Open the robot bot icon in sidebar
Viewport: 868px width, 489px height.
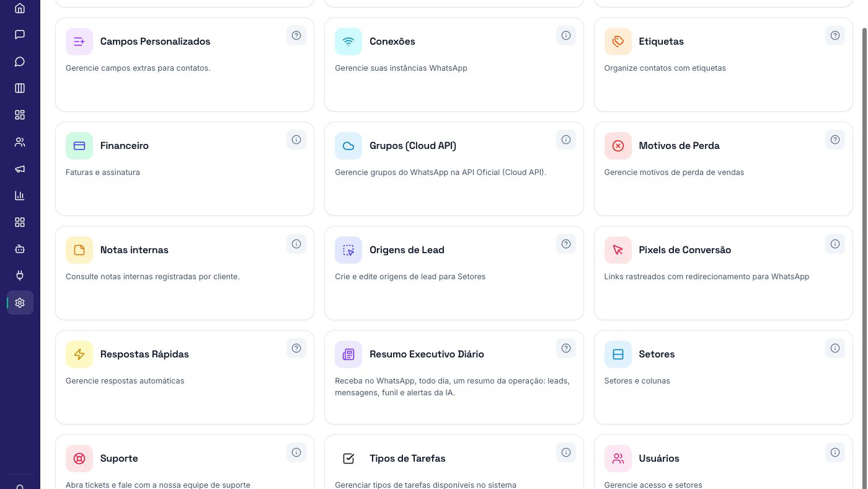20,249
